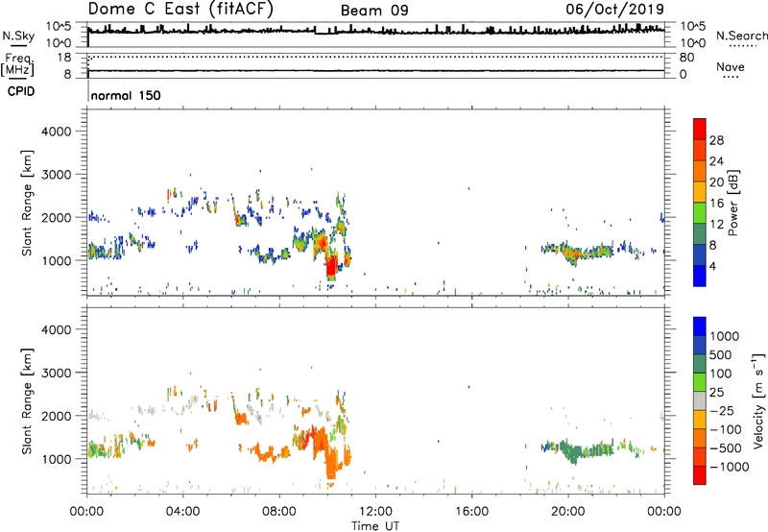Click the strong red echo in the power panel near 10:00
The width and height of the screenshot is (768, 532).
[331, 268]
